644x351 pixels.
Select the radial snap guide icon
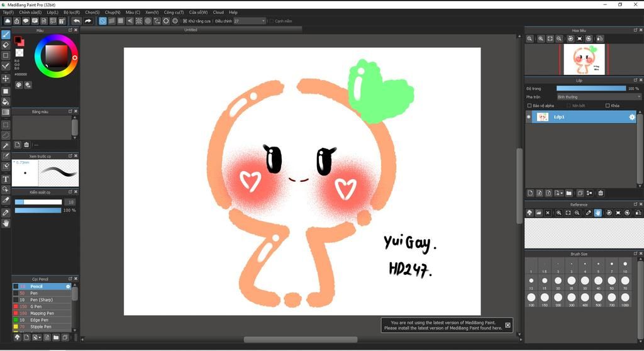pos(139,21)
